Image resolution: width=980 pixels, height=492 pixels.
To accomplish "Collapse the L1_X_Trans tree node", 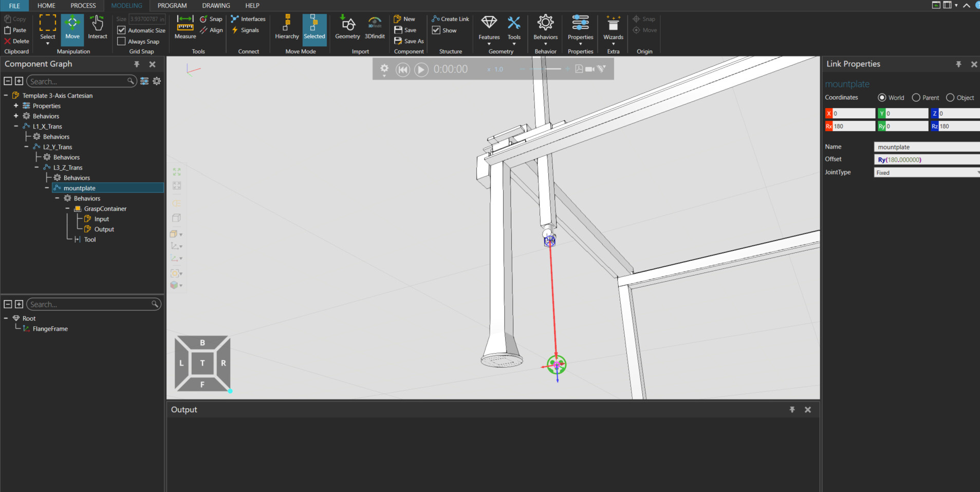I will (x=16, y=126).
